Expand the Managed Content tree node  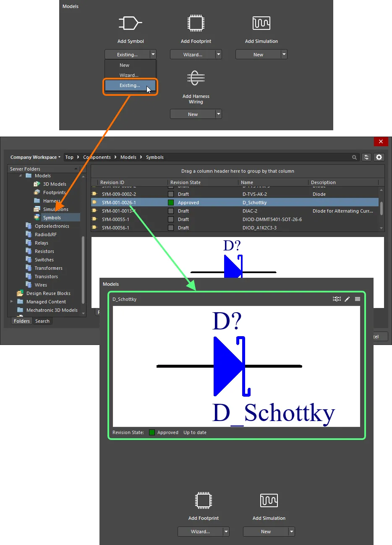pos(12,301)
